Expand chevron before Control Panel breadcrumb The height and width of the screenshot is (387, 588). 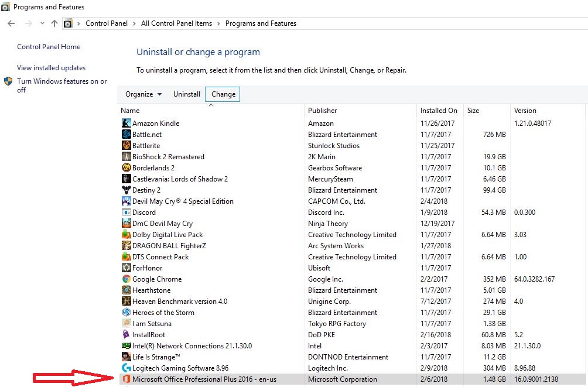(x=78, y=23)
